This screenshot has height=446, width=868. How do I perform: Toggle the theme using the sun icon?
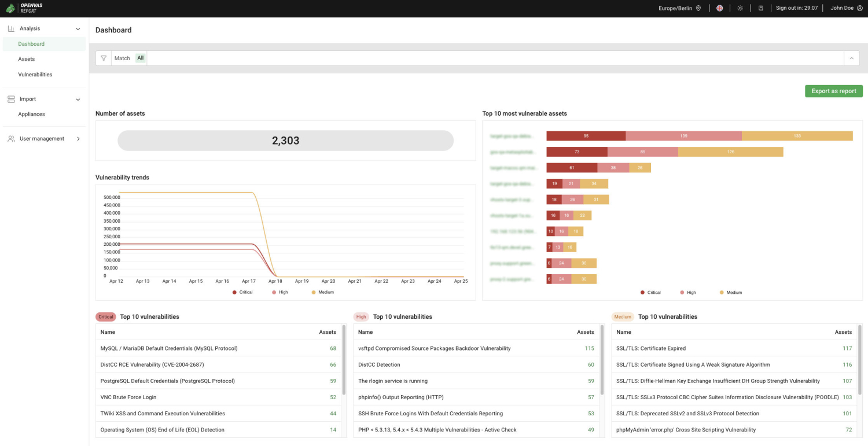(740, 8)
